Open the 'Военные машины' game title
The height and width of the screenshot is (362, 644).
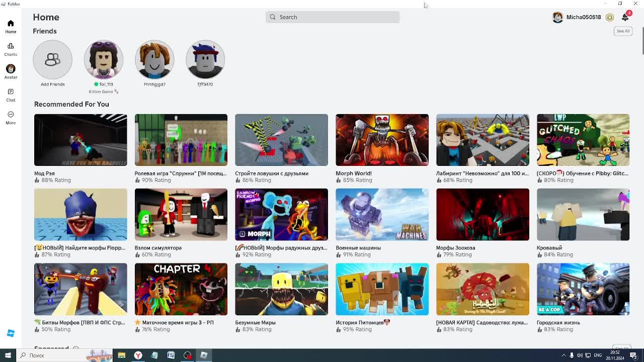pyautogui.click(x=358, y=248)
